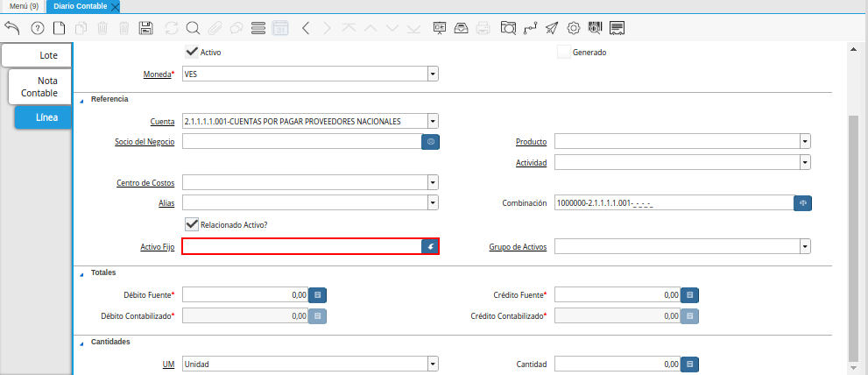Open the Help question mark icon
The image size is (868, 375).
(x=37, y=28)
